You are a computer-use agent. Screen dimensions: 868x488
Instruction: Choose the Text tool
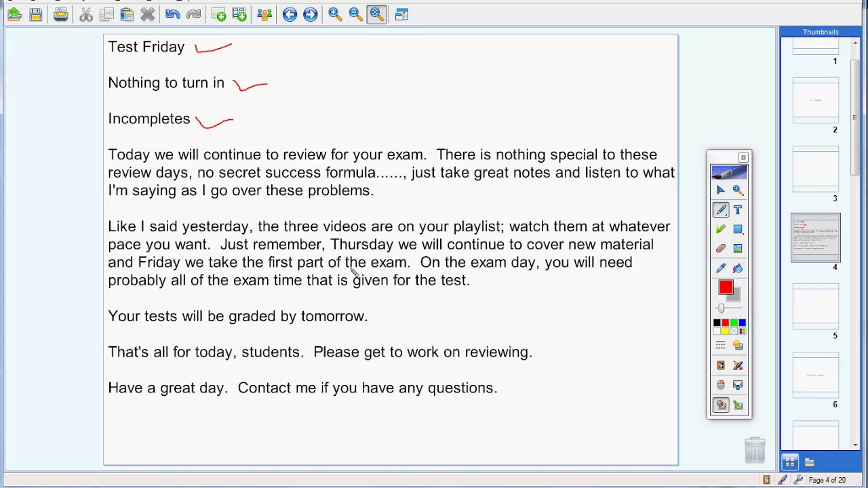pyautogui.click(x=738, y=210)
